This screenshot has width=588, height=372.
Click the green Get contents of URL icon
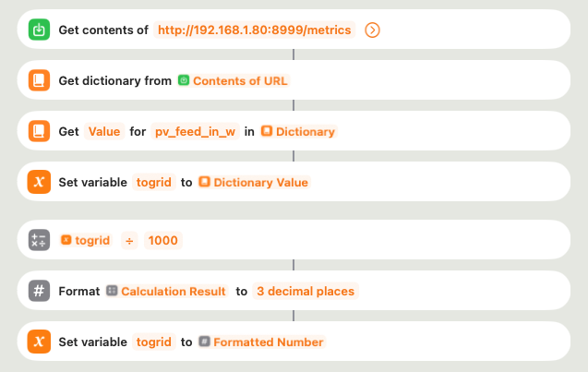pyautogui.click(x=39, y=30)
